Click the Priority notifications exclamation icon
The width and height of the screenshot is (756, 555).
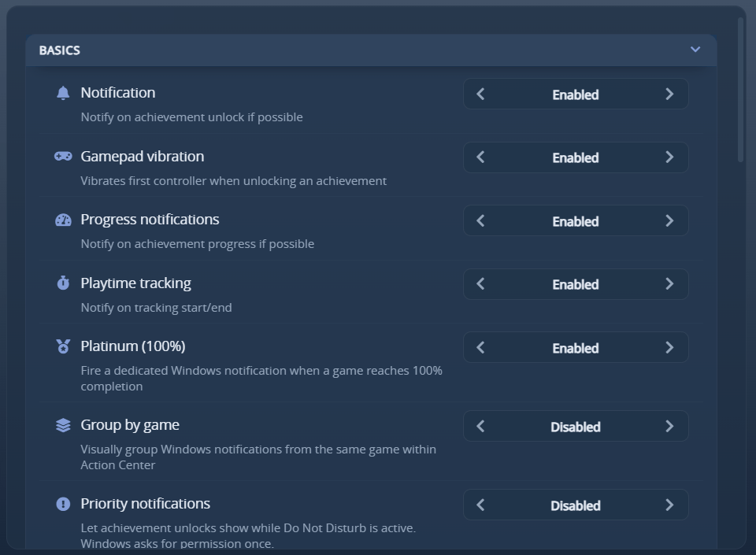click(x=63, y=504)
